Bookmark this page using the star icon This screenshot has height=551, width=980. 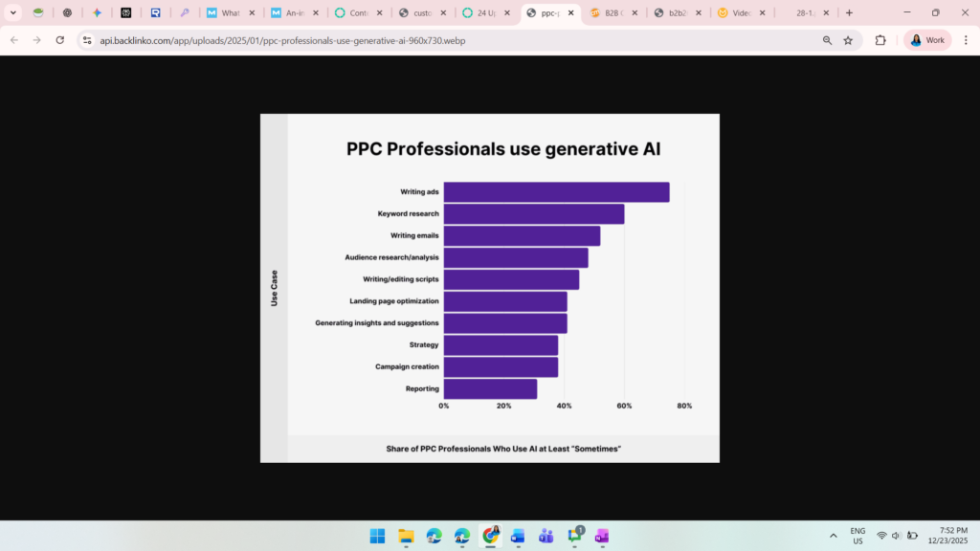click(x=850, y=40)
